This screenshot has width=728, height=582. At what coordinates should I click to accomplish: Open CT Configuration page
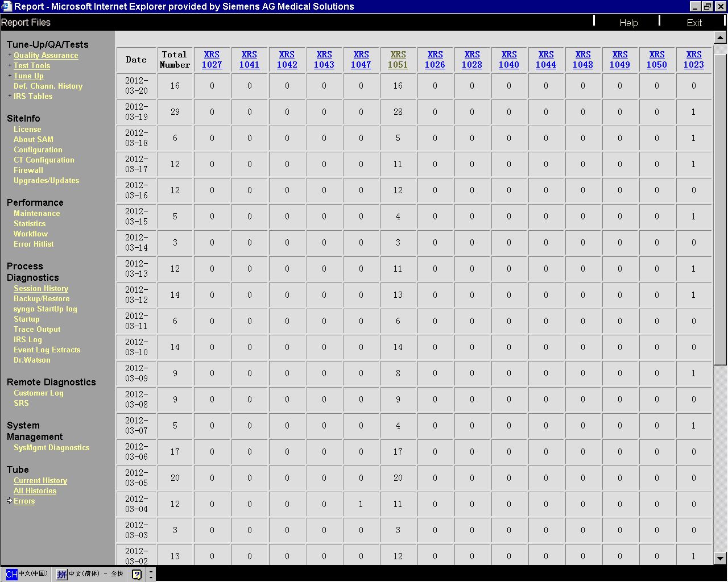coord(44,160)
